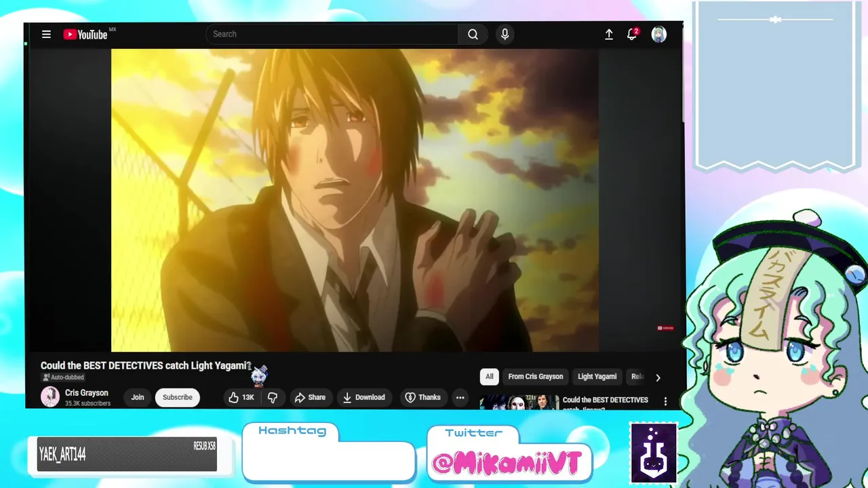Open the account avatar menu

tap(659, 34)
